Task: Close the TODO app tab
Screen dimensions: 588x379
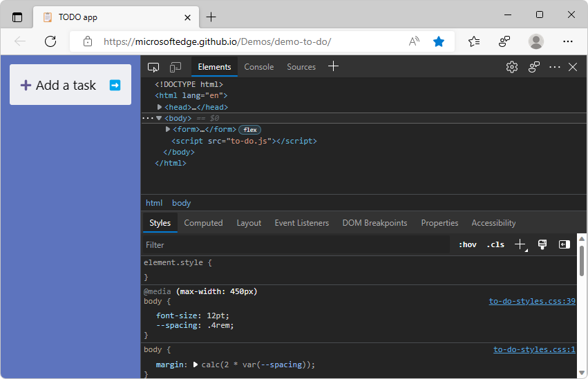Action: [187, 17]
